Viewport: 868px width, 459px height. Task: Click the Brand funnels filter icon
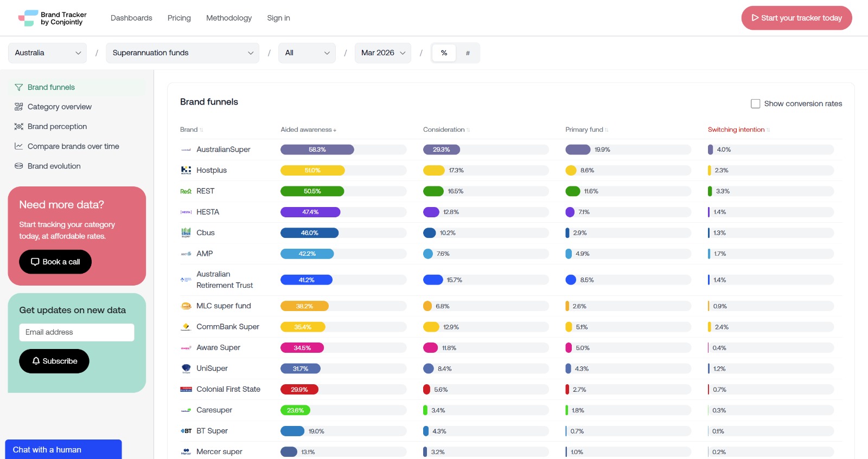(18, 87)
